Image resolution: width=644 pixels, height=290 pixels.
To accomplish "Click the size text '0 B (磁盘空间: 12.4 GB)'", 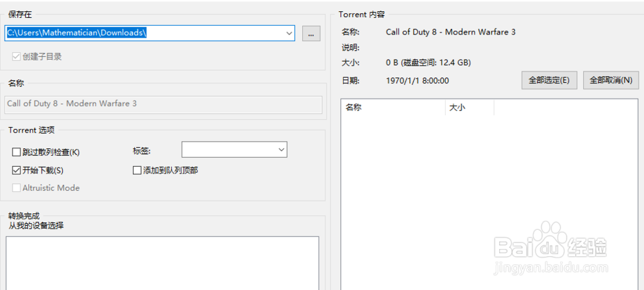I will [428, 63].
